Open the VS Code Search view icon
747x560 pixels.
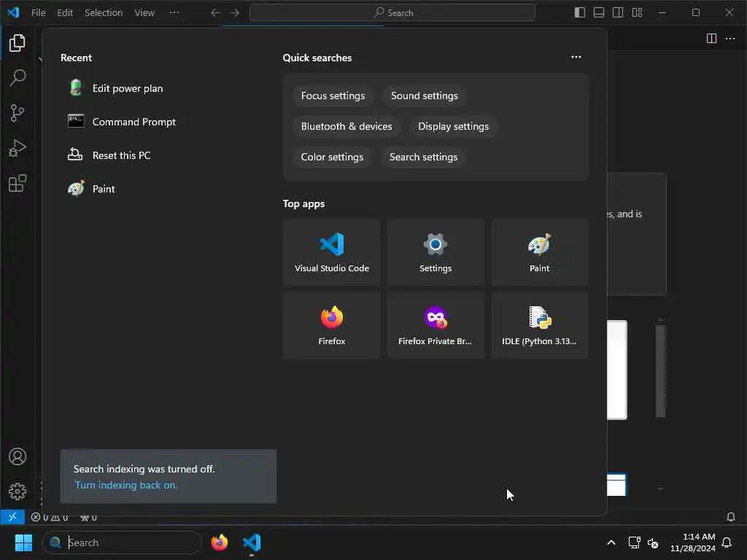tap(18, 77)
